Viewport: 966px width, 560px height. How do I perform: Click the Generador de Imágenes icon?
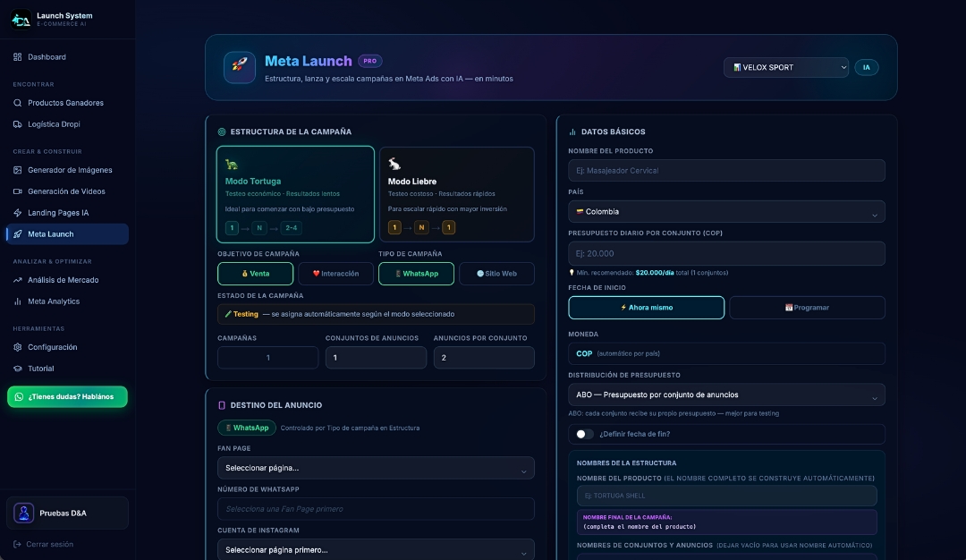pyautogui.click(x=17, y=170)
